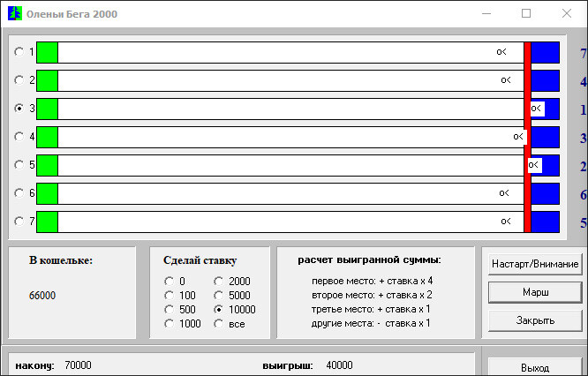Click the green start block of lane 4
Image resolution: width=588 pixels, height=376 pixels.
48,137
